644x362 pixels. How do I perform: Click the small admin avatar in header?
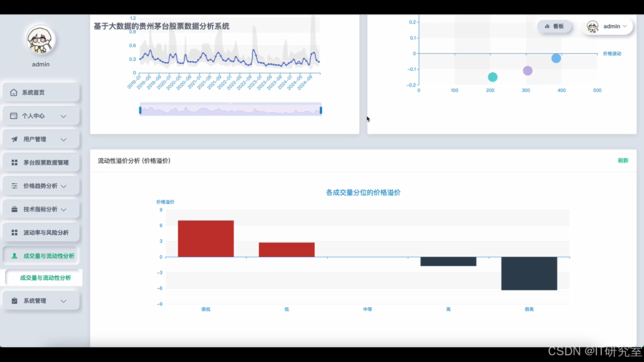[x=593, y=26]
